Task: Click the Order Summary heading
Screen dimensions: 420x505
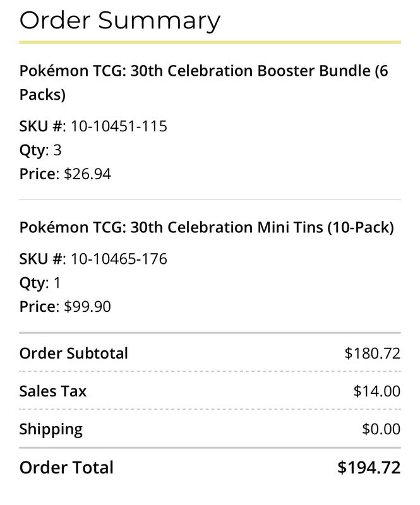Action: click(x=119, y=21)
